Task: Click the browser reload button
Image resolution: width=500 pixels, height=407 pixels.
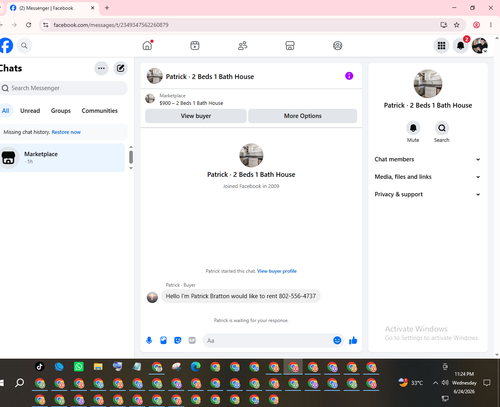Action: 29,25
